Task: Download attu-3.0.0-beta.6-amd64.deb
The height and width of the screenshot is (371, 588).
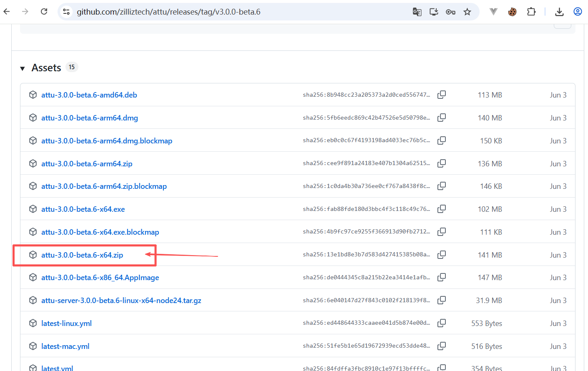Action: pyautogui.click(x=89, y=95)
